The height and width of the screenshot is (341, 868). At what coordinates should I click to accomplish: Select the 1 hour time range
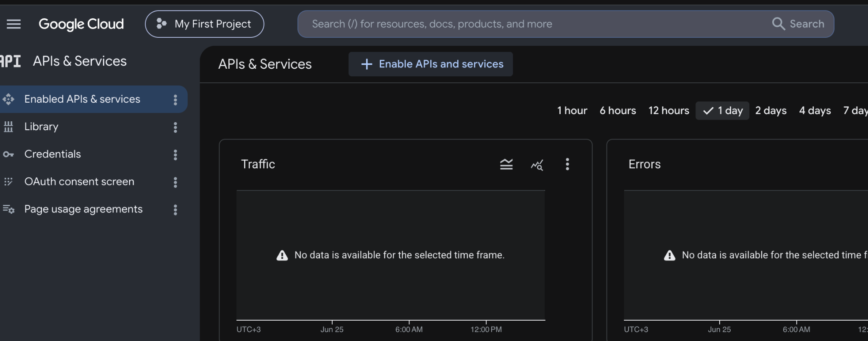pyautogui.click(x=572, y=111)
